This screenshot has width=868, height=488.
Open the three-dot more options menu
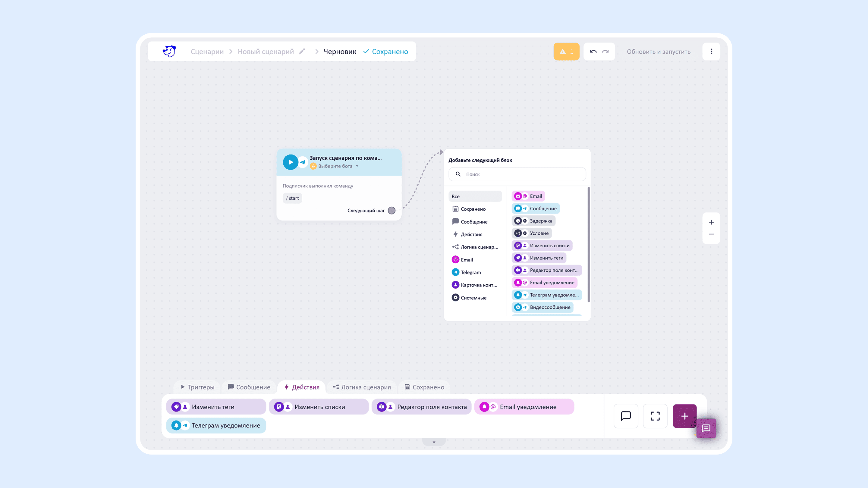(x=711, y=52)
